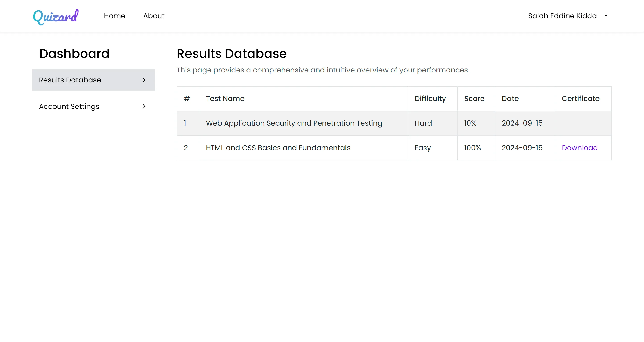The width and height of the screenshot is (644, 342).
Task: Select Results Database in the sidebar
Action: 94,80
